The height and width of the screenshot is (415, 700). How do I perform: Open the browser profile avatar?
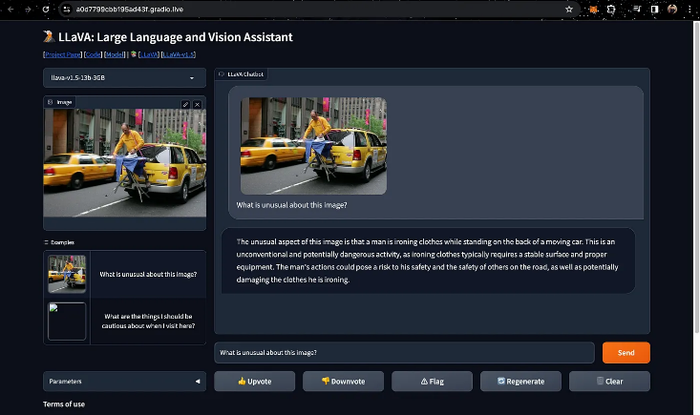(x=672, y=9)
